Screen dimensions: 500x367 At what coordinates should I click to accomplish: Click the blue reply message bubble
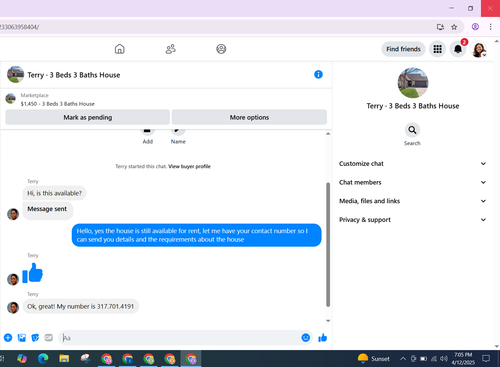197,235
